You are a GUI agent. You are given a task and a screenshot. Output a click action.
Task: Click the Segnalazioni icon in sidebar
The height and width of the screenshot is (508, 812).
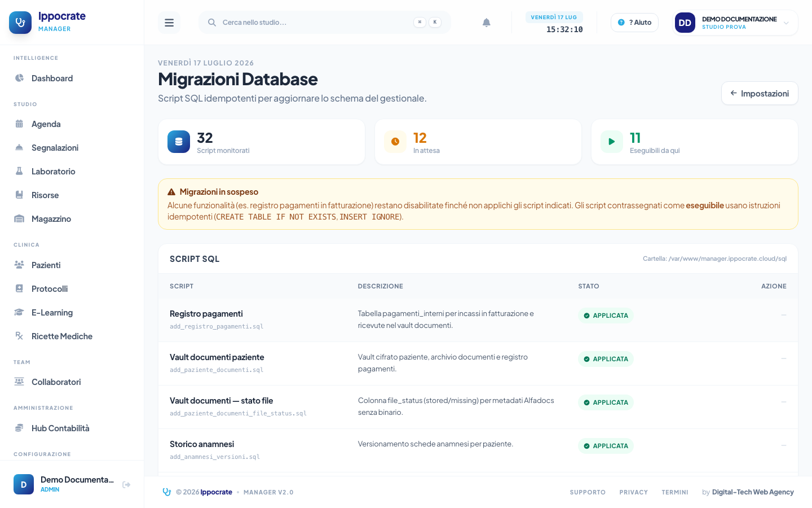click(x=19, y=147)
